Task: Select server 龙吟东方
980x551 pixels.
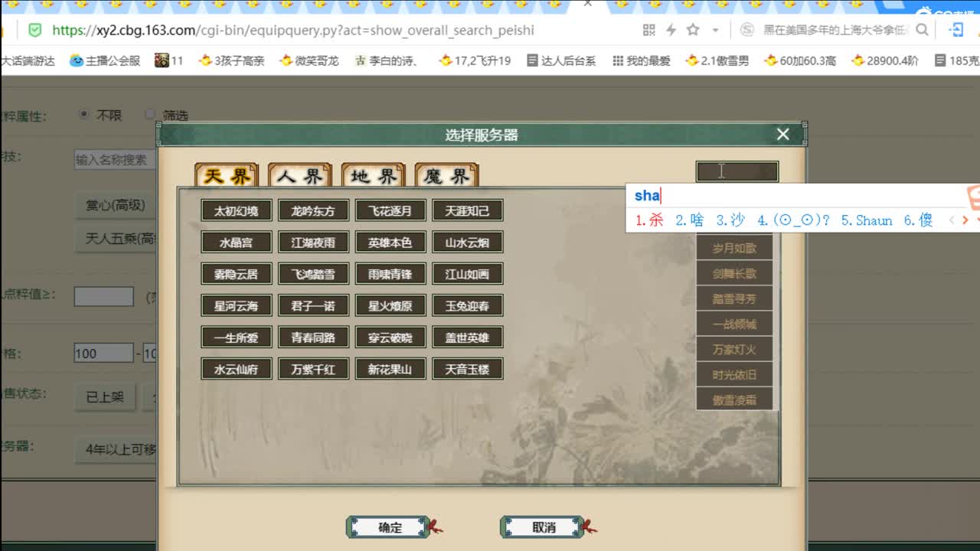Action: (313, 210)
